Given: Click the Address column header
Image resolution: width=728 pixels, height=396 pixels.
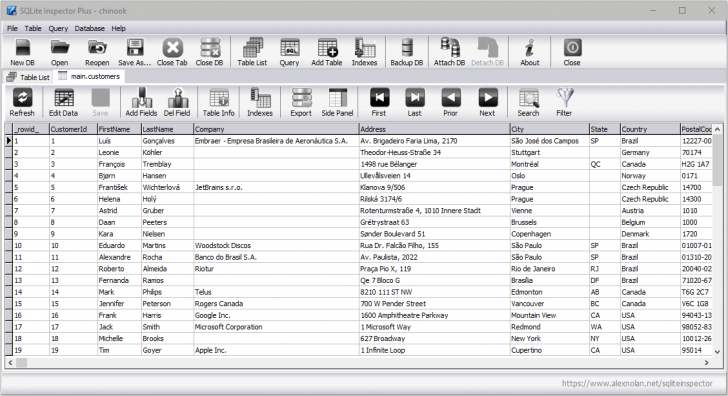Looking at the screenshot, I should pos(435,129).
